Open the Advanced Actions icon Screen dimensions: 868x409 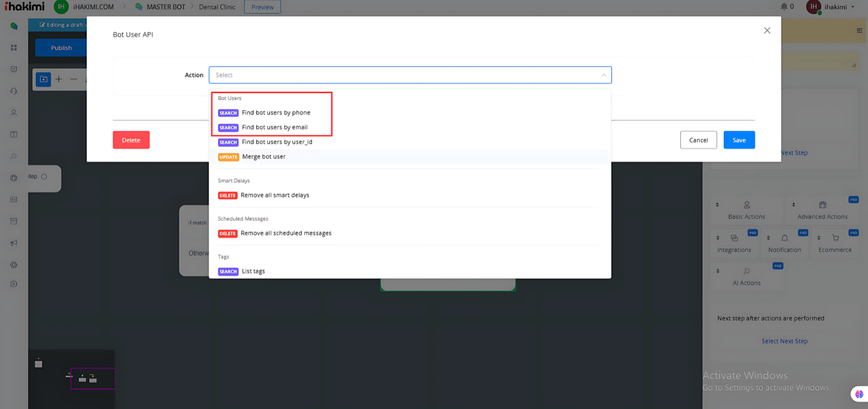[822, 205]
